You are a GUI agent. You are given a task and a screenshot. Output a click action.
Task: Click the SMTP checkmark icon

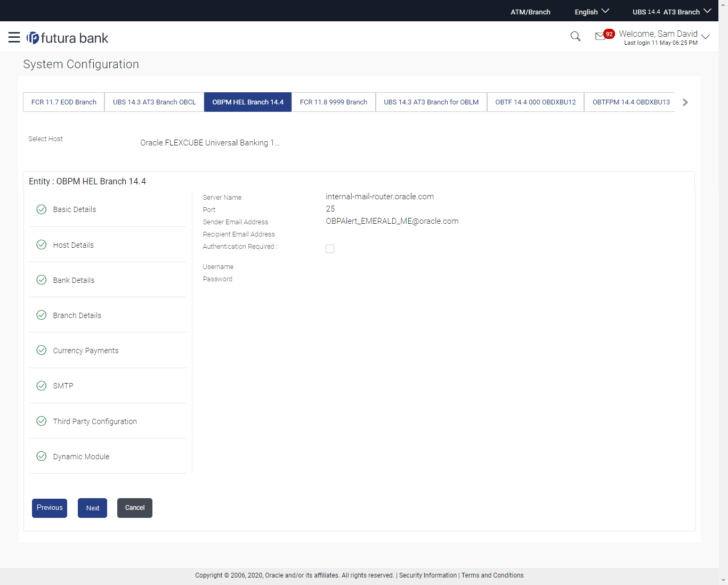(x=42, y=386)
